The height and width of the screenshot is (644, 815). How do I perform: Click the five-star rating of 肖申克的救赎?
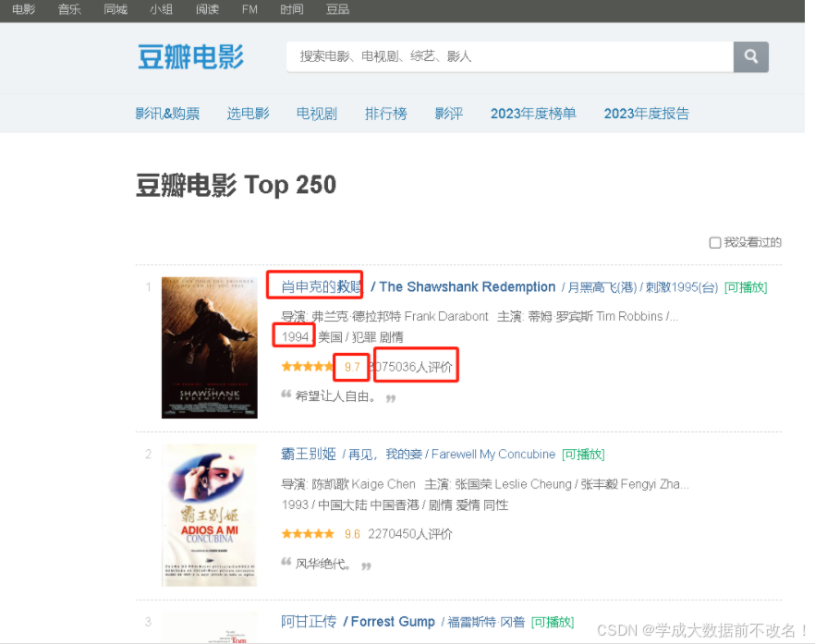click(307, 367)
